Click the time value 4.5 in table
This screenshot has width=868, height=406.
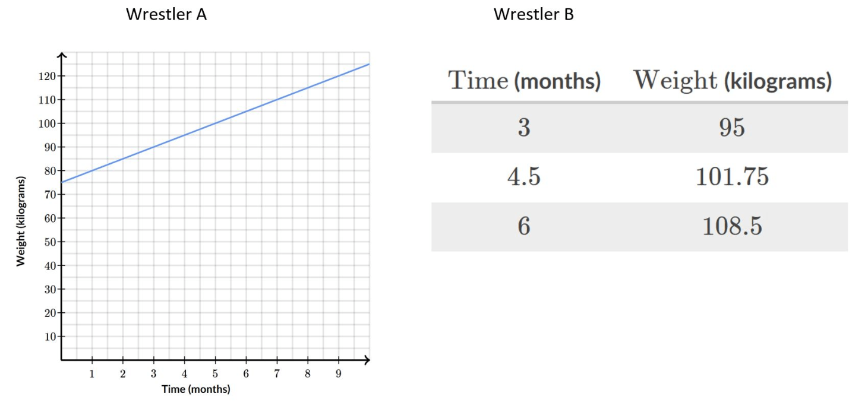click(524, 177)
